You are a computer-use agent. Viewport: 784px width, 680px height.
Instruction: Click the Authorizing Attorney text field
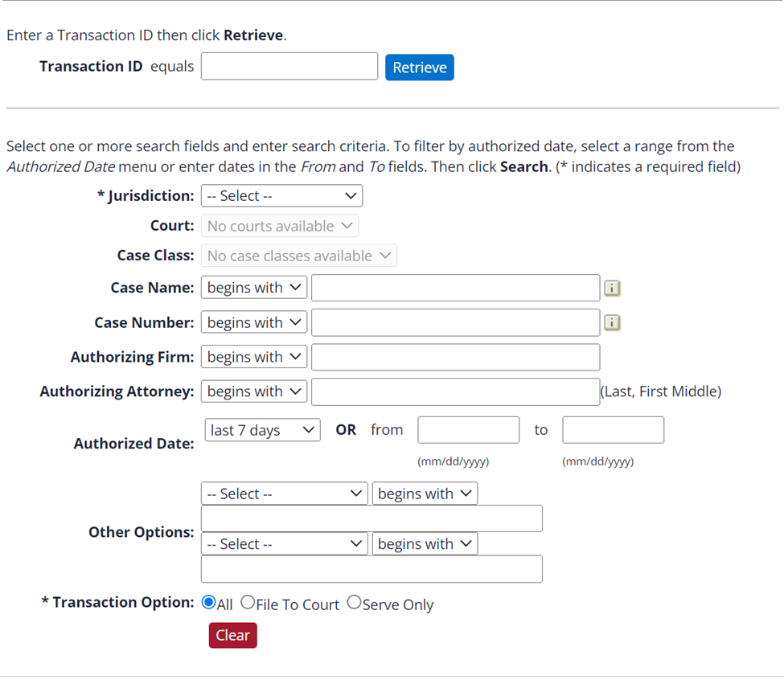[x=455, y=391]
